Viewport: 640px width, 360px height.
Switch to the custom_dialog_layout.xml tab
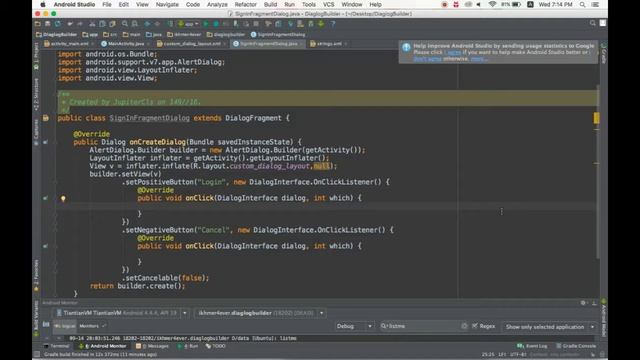point(192,44)
